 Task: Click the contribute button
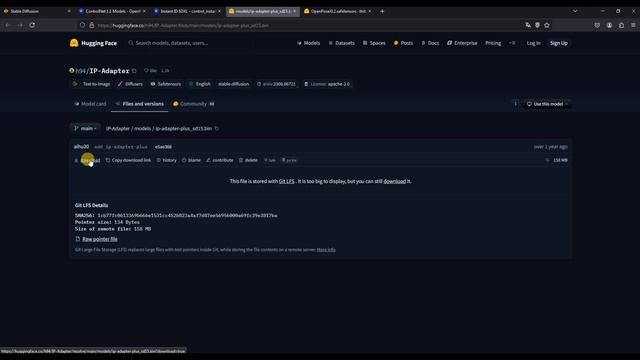click(x=220, y=160)
